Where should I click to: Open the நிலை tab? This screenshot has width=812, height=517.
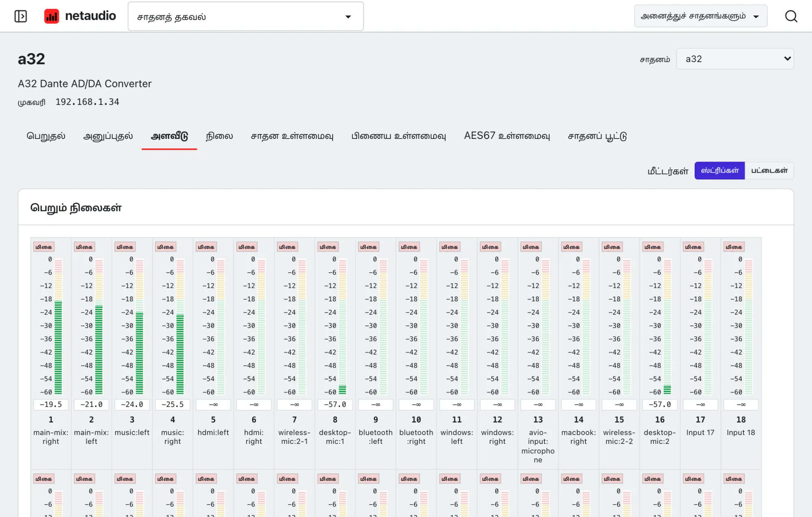219,136
